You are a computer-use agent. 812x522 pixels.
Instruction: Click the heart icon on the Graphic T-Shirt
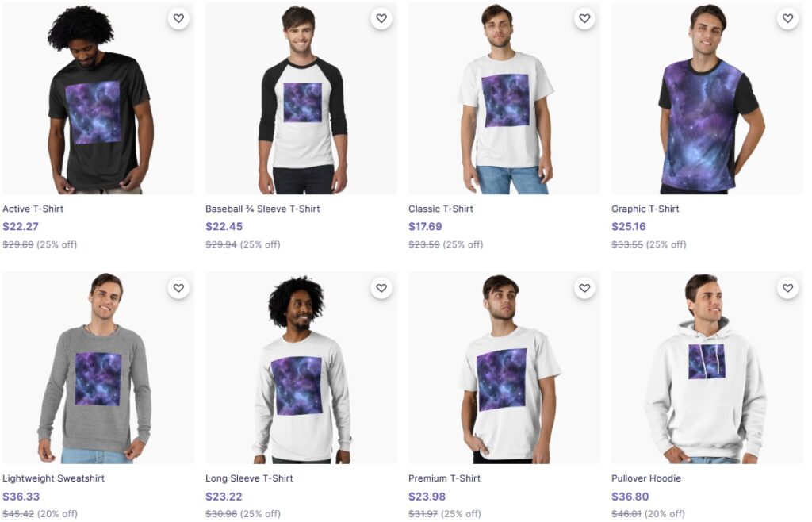click(x=787, y=18)
